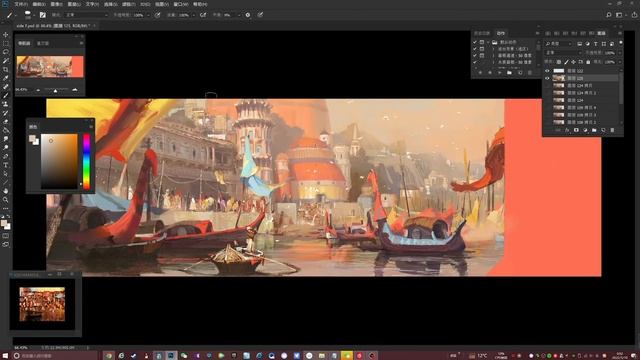Click foreground color swatch in toolbox
Screen dimensions: 640x360
pyautogui.click(x=4, y=223)
